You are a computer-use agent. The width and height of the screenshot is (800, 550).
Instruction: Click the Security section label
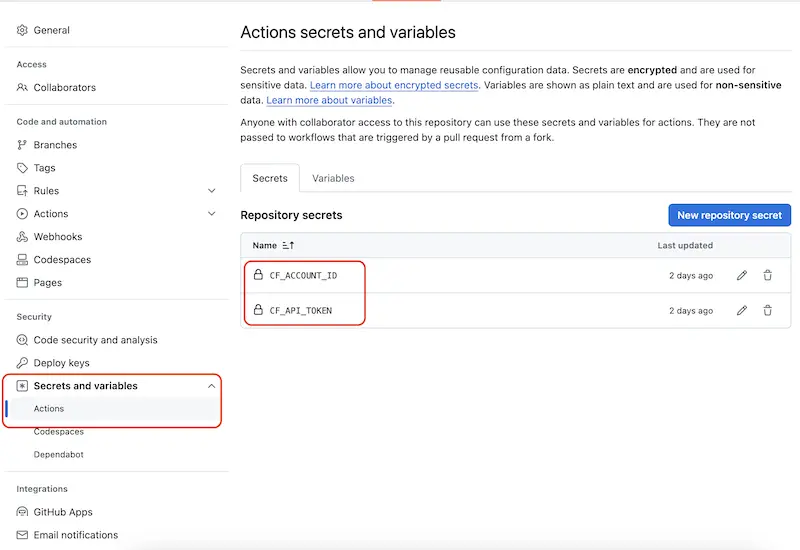(34, 317)
